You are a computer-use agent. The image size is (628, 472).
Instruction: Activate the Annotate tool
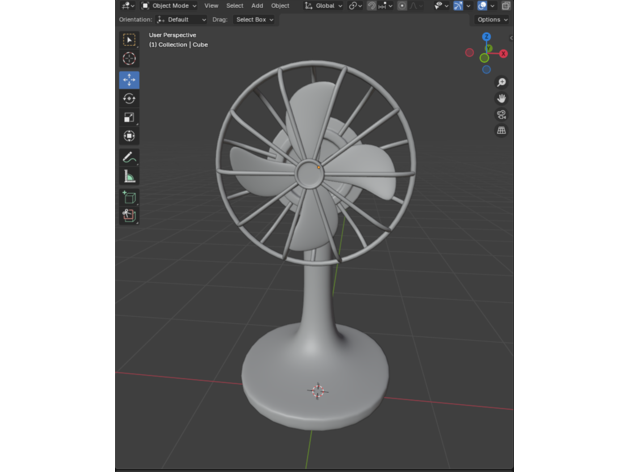(x=129, y=157)
